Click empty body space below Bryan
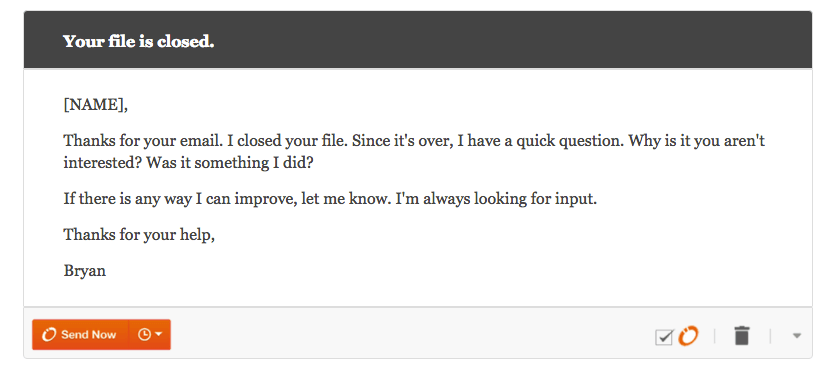Image resolution: width=834 pixels, height=371 pixels. (418, 293)
